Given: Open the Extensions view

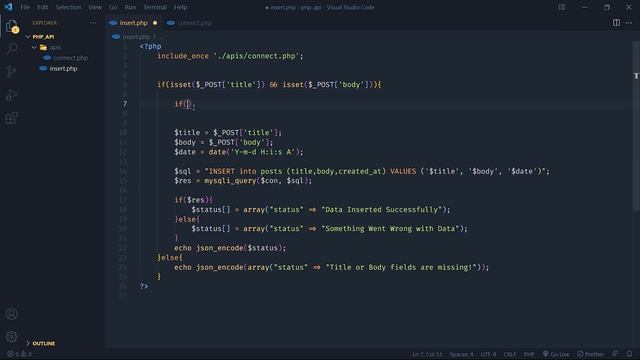Looking at the screenshot, I should 12,118.
